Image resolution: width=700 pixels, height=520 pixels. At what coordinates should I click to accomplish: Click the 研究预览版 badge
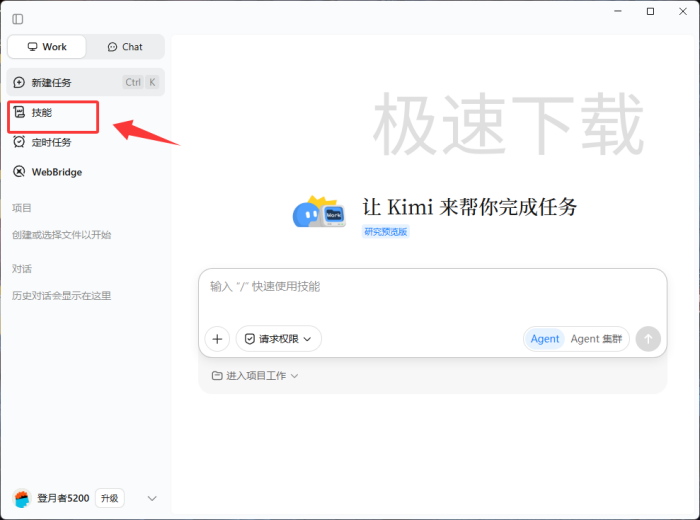tap(386, 232)
